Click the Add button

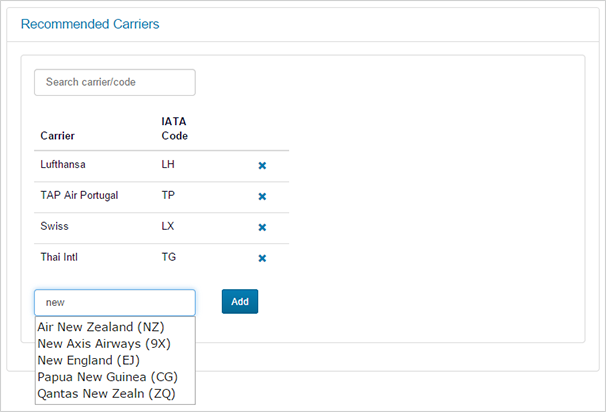[x=240, y=301]
